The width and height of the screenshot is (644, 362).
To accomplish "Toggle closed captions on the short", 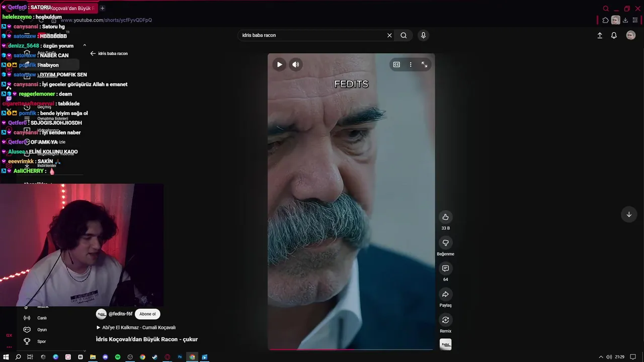I will coord(396,64).
